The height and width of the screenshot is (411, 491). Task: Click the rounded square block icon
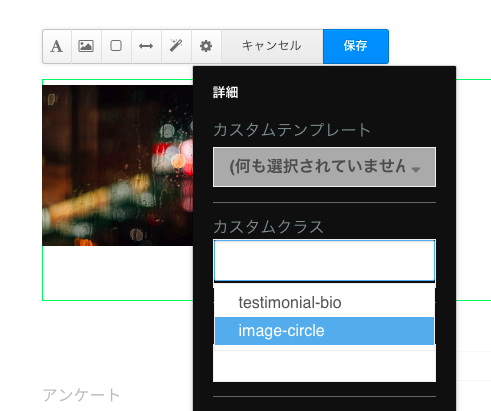[x=116, y=46]
